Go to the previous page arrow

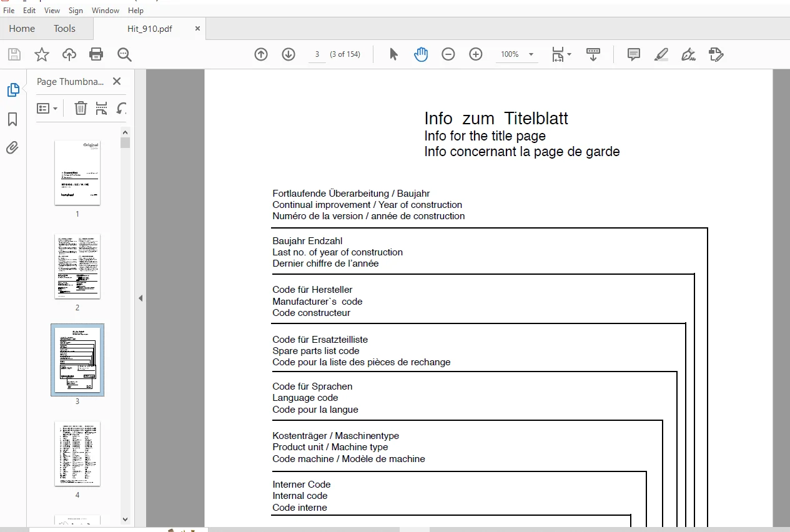tap(261, 54)
